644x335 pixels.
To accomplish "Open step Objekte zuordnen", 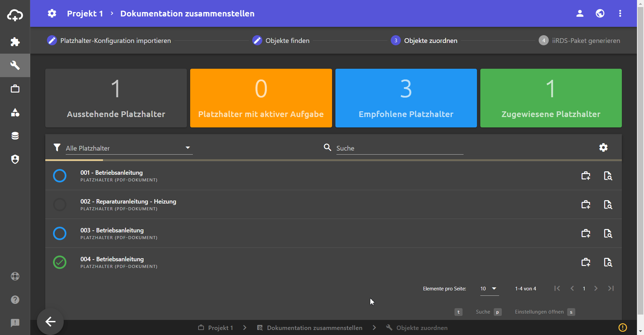I will pyautogui.click(x=424, y=41).
